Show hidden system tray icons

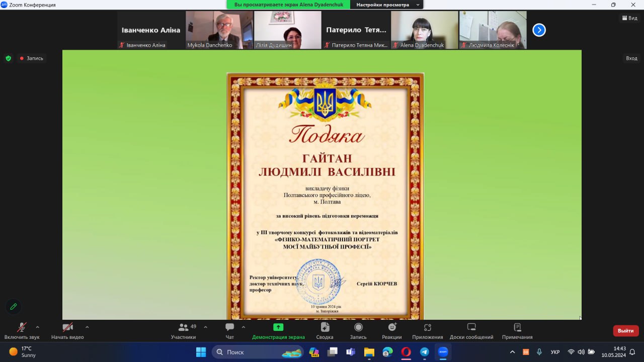click(513, 352)
